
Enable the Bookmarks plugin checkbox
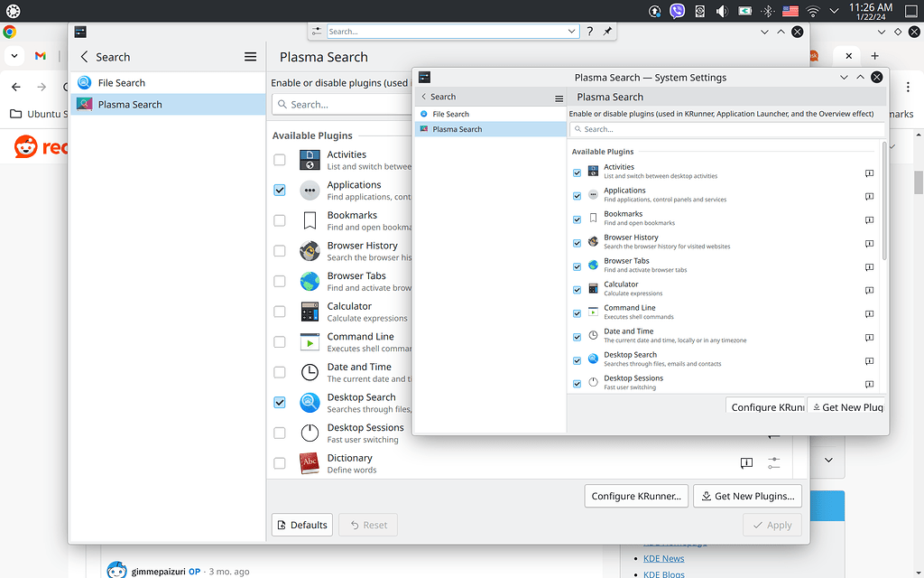pyautogui.click(x=280, y=219)
